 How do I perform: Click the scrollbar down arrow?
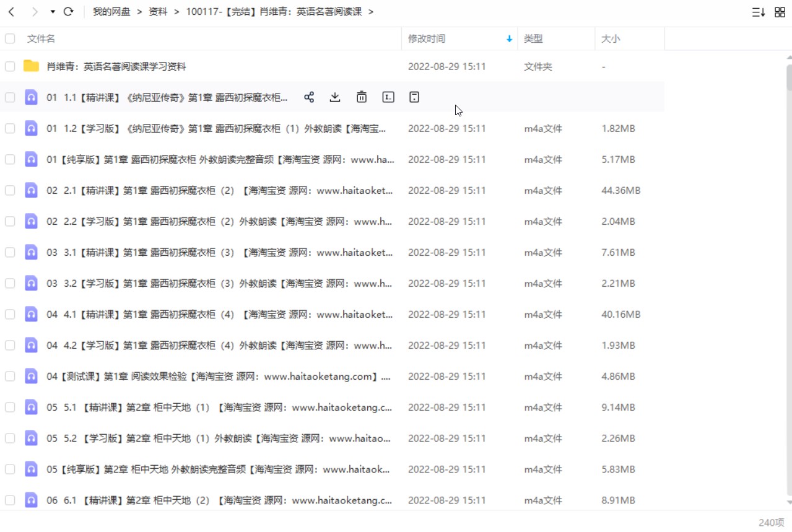coord(789,502)
